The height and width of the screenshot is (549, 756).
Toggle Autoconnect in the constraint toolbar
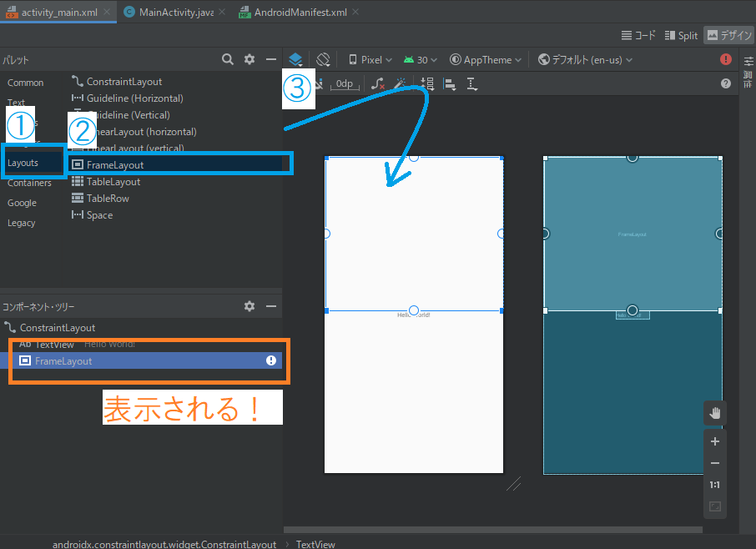(x=320, y=83)
